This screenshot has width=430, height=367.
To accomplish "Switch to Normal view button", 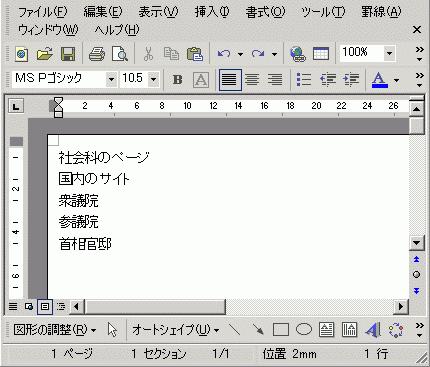I will (13, 306).
